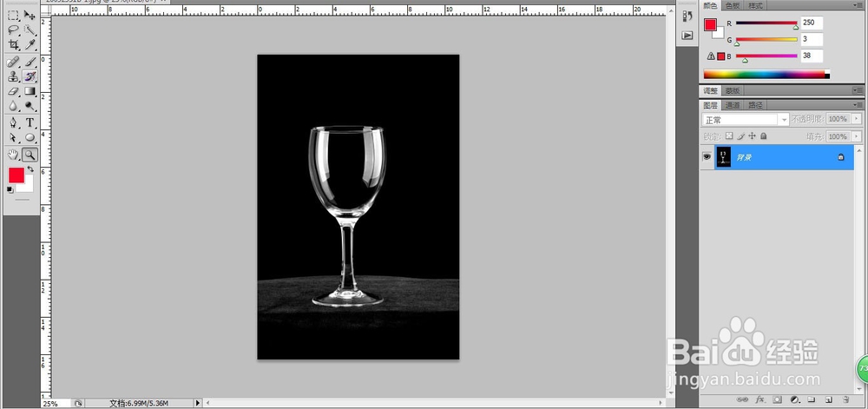Click the lock icon on 背景 layer
Screen dimensions: 868x409
pos(841,157)
